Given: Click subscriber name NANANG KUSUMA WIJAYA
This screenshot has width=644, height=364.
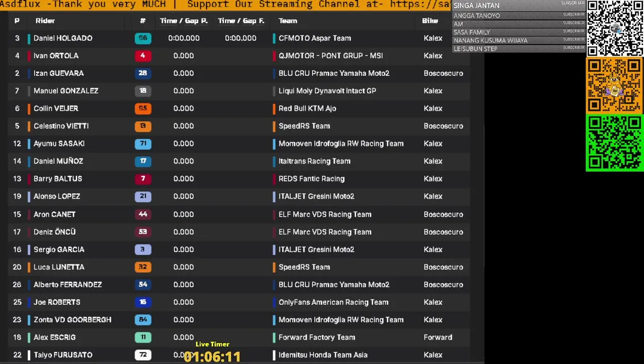Looking at the screenshot, I should [490, 40].
